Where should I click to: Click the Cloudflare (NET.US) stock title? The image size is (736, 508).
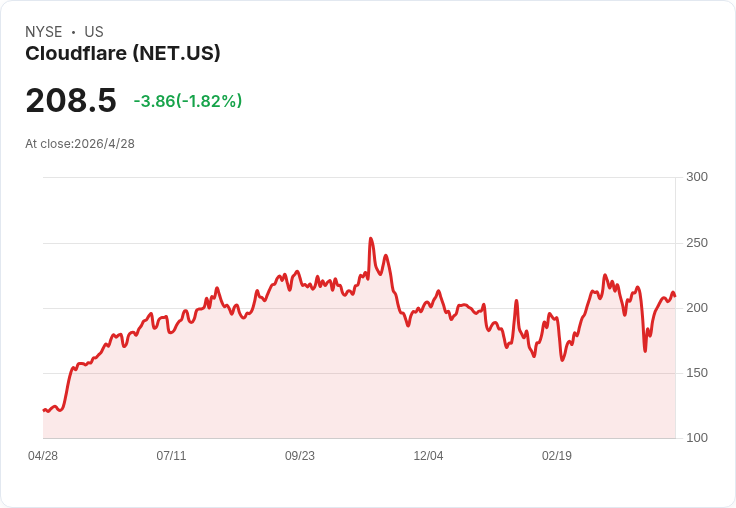pyautogui.click(x=123, y=54)
